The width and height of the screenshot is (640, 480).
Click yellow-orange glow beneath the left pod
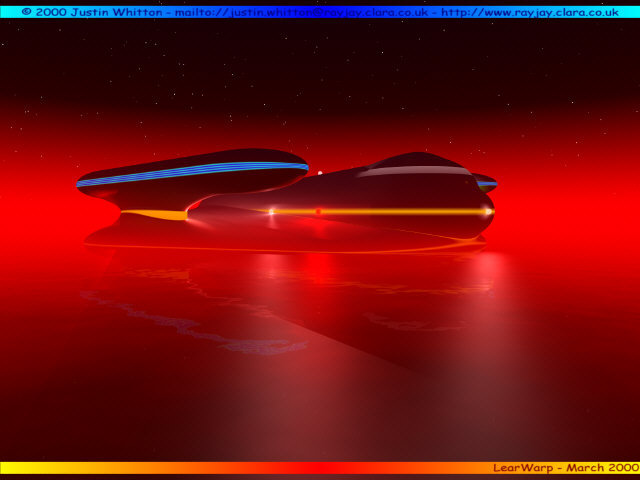pyautogui.click(x=160, y=213)
